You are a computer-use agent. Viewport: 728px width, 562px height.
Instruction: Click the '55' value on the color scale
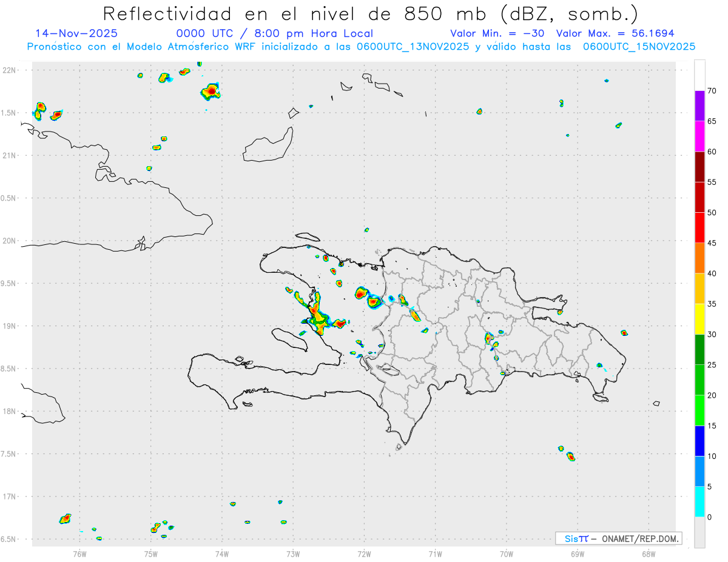pyautogui.click(x=712, y=182)
